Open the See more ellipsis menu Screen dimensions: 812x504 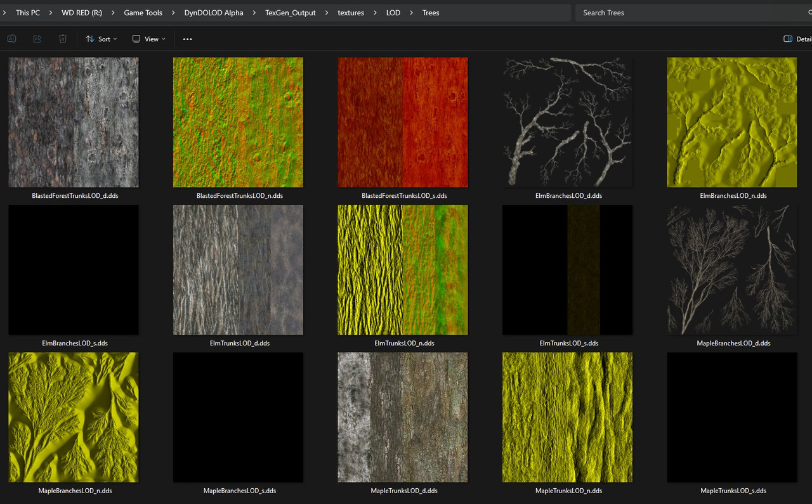point(187,39)
